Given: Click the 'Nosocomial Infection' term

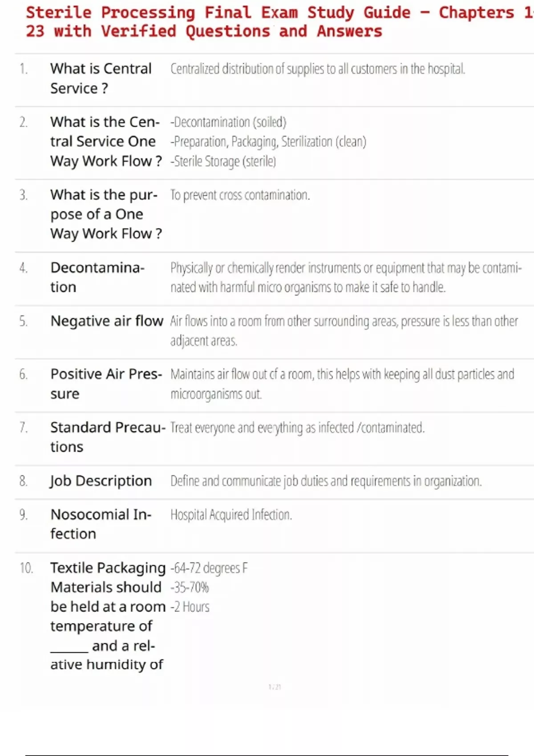Looking at the screenshot, I should coord(101,524).
